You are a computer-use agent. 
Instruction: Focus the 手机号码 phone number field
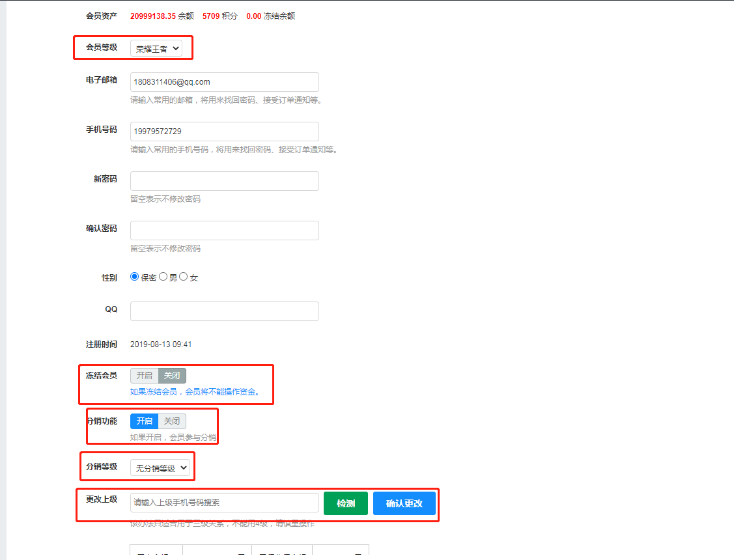pos(224,132)
